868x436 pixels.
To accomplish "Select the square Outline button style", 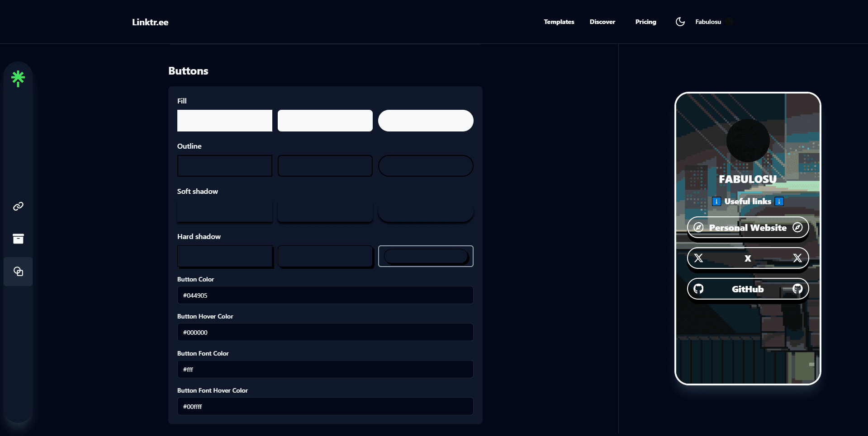I will pos(224,165).
